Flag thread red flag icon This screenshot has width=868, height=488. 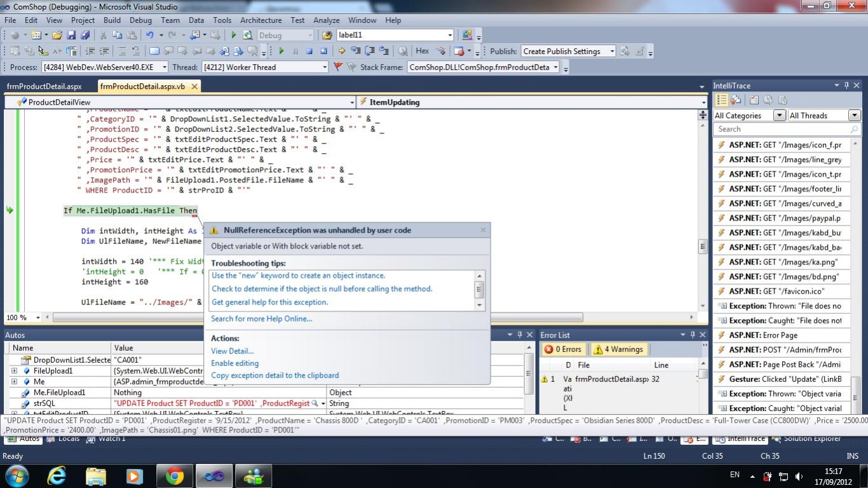click(338, 67)
